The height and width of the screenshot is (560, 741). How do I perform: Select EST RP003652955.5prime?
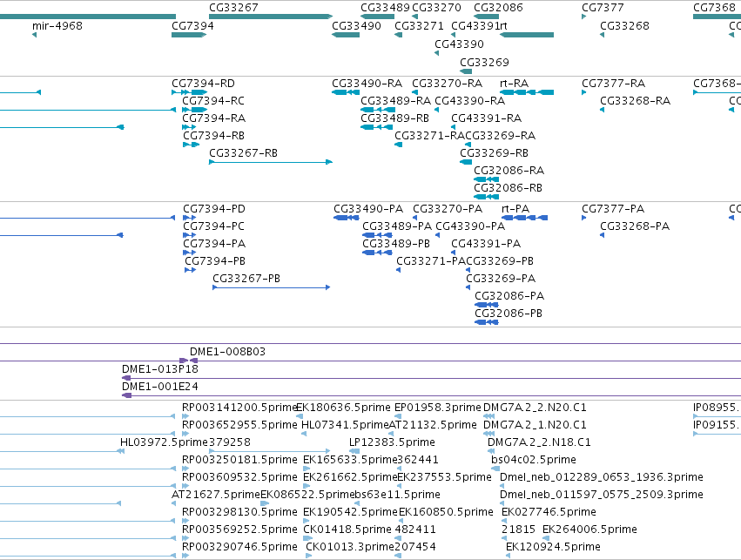coord(239,425)
